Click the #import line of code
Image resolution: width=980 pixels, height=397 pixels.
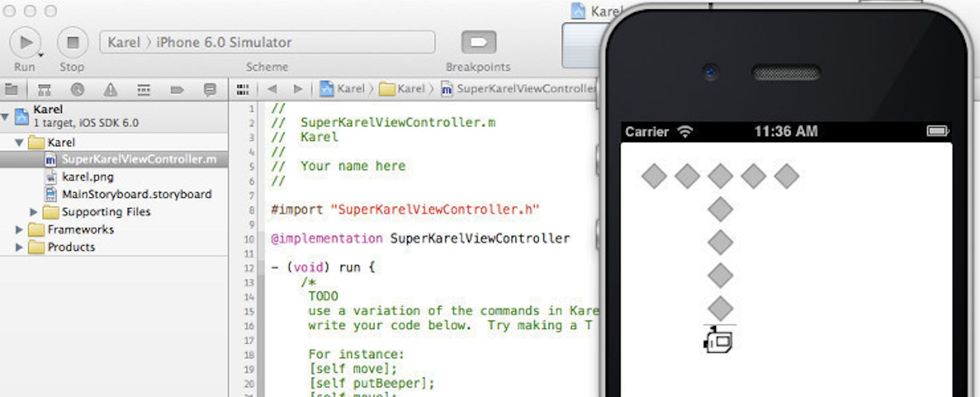click(405, 210)
